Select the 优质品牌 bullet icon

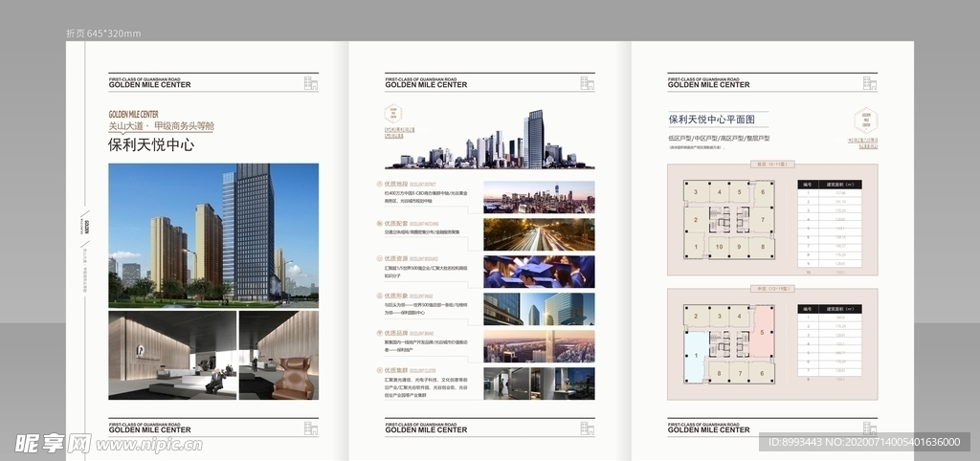(x=380, y=332)
